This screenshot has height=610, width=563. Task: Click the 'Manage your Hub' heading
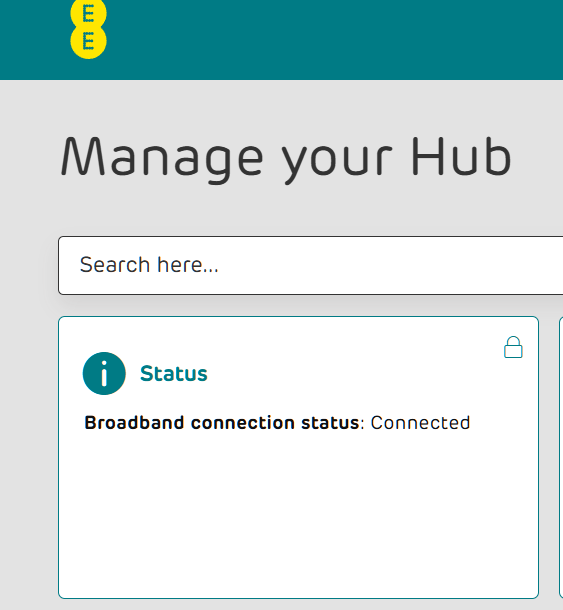(286, 160)
